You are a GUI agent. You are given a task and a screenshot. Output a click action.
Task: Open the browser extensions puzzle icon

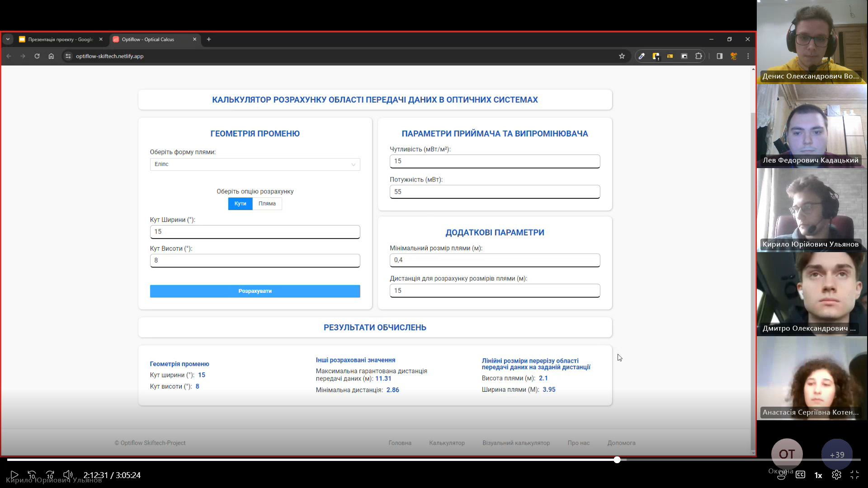698,56
